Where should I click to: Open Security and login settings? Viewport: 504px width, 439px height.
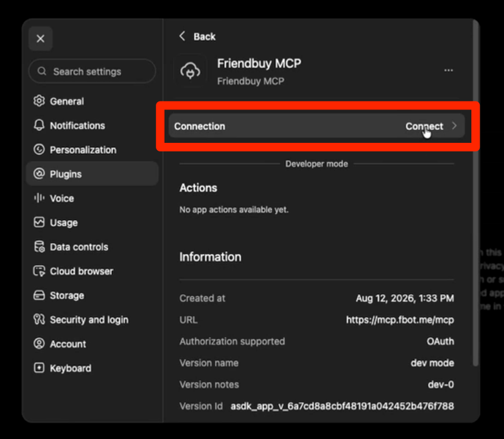92,320
